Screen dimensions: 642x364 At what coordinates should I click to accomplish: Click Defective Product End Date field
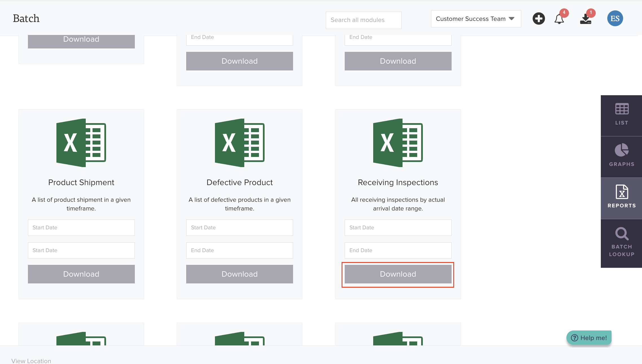239,250
